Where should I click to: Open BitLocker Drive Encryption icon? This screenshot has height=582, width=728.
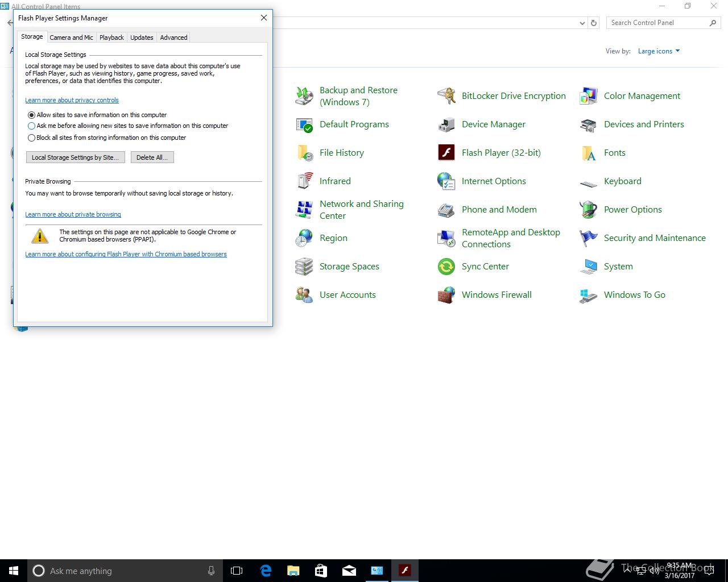tap(446, 96)
